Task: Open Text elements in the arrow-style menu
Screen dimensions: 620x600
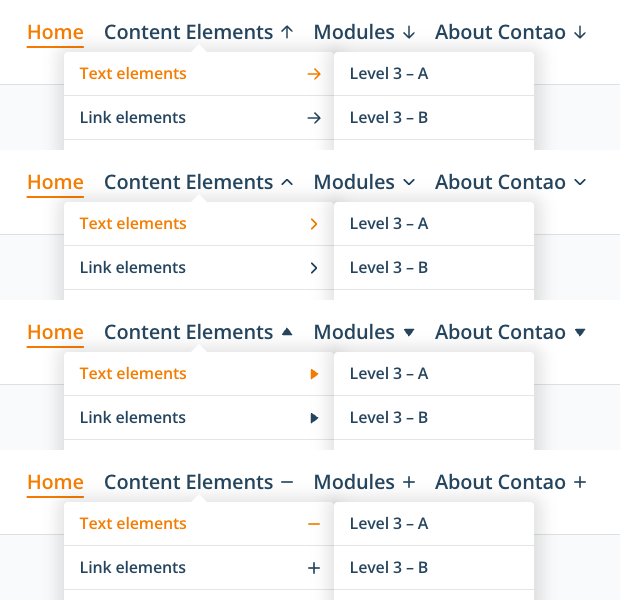Action: click(x=133, y=74)
